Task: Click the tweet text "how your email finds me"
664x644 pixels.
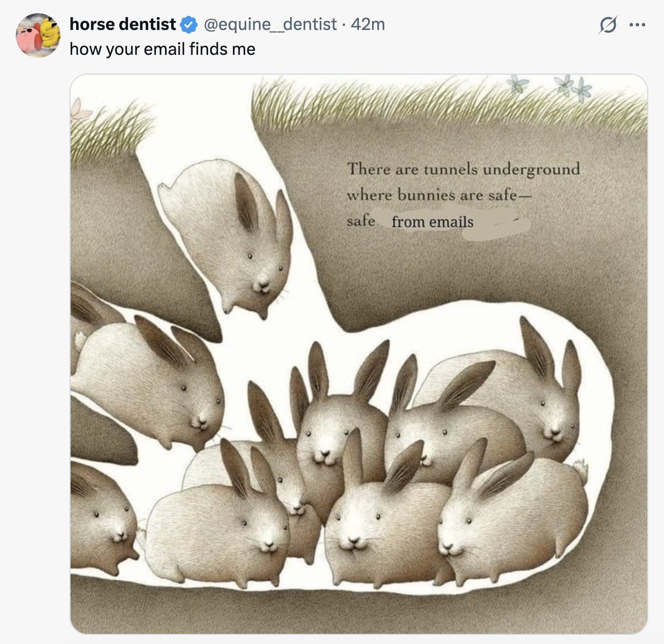Action: tap(162, 49)
